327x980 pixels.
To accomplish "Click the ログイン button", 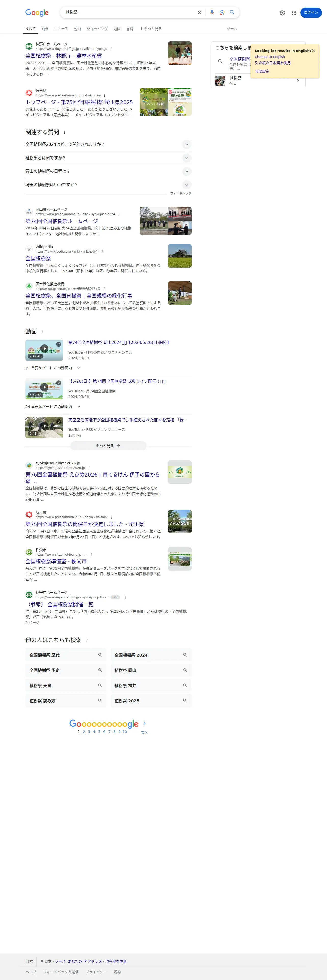I will coord(311,12).
